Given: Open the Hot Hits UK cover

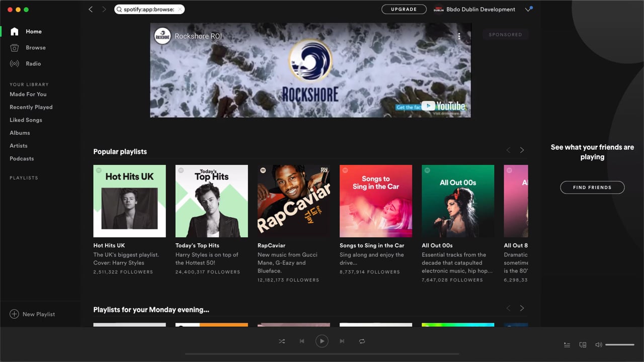Looking at the screenshot, I should (x=129, y=201).
